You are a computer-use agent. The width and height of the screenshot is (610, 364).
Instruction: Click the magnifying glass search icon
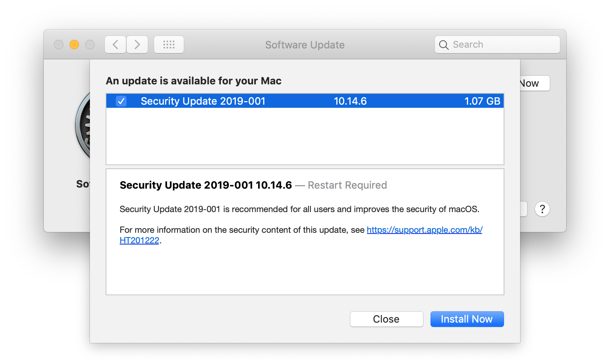[x=443, y=45]
